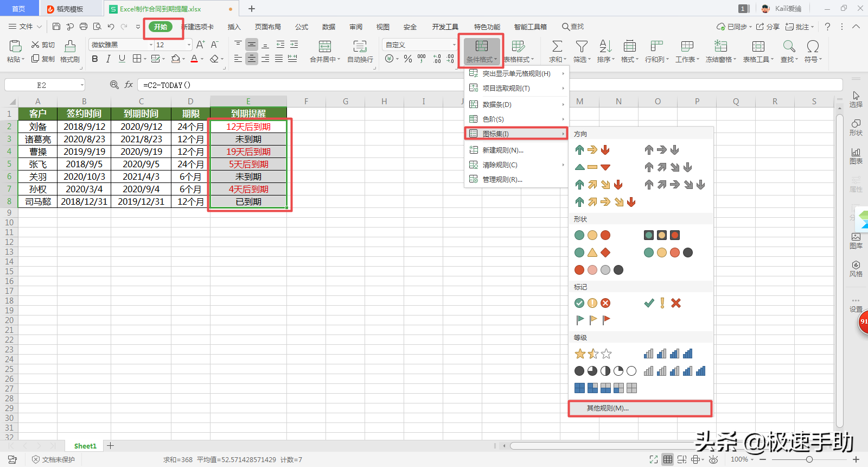Click the Share button
Screen dimensions: 868x467
[768, 27]
